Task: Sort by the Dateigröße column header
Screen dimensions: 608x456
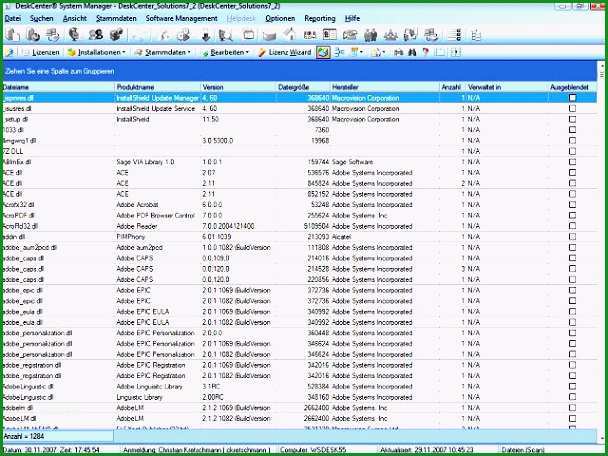Action: pos(303,87)
